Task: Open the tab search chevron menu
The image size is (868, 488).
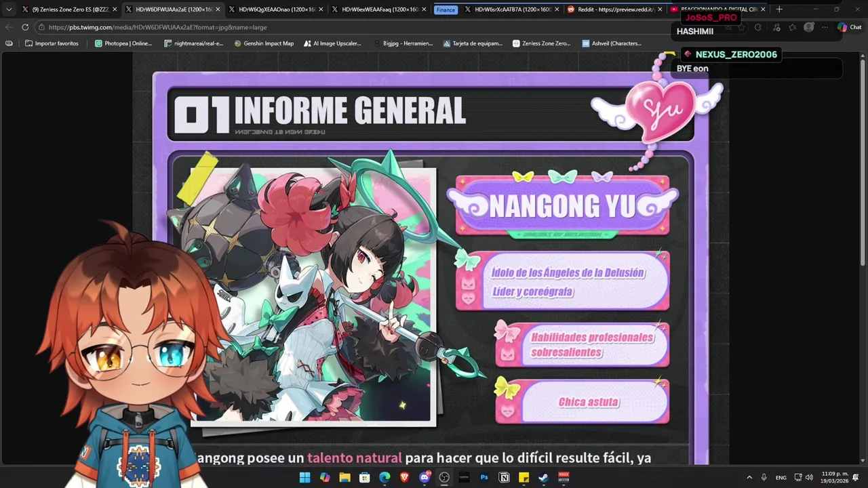Action: [9, 9]
